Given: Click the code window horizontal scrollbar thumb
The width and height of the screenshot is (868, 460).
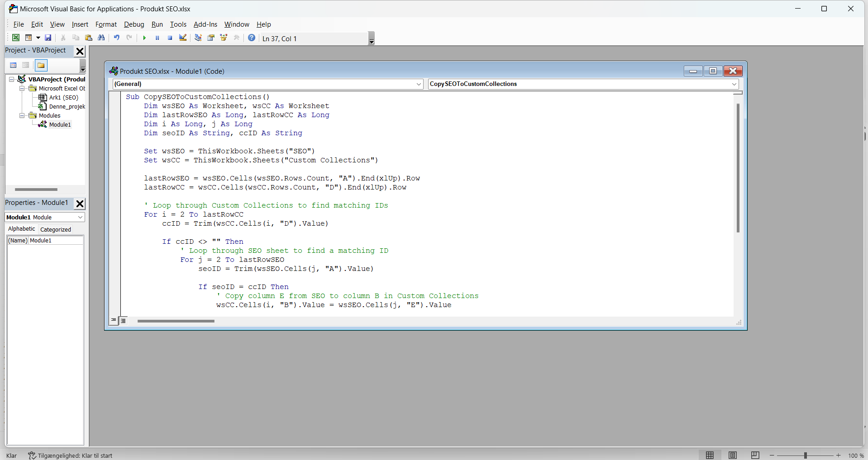Looking at the screenshot, I should [176, 321].
